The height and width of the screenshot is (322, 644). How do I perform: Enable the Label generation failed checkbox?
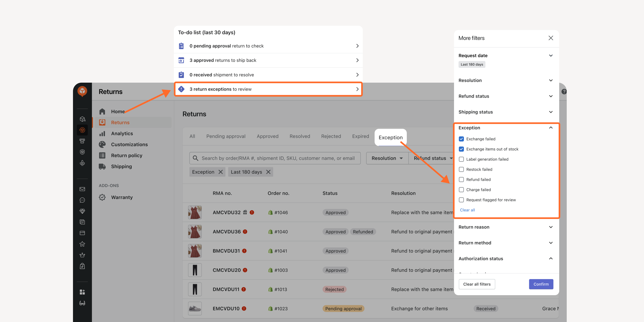point(461,159)
